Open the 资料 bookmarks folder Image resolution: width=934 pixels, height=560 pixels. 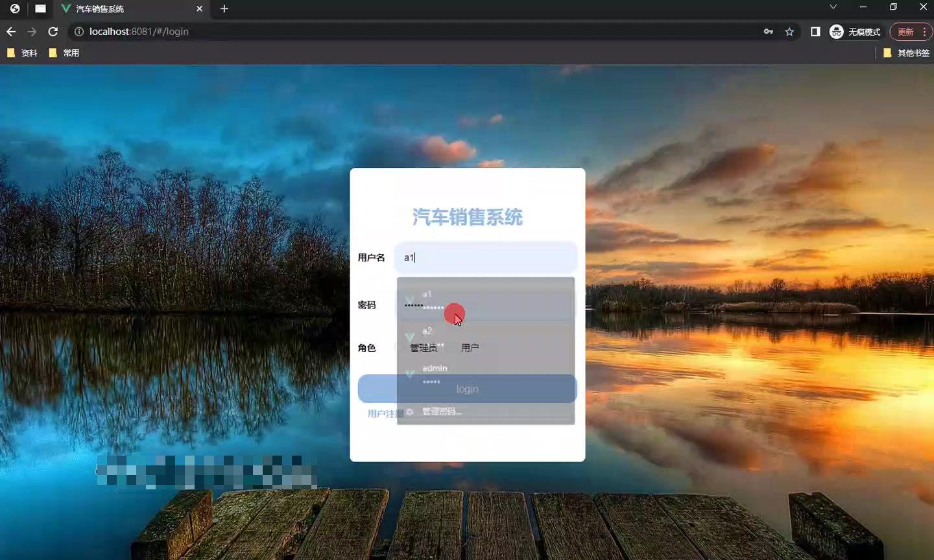coord(22,53)
